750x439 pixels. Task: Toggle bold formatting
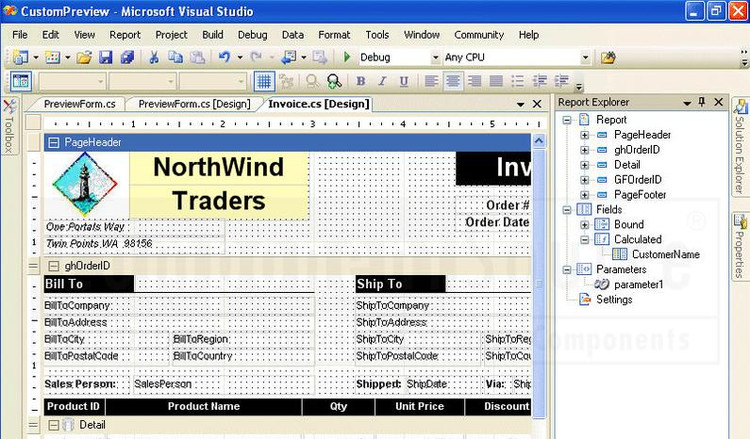pyautogui.click(x=361, y=81)
